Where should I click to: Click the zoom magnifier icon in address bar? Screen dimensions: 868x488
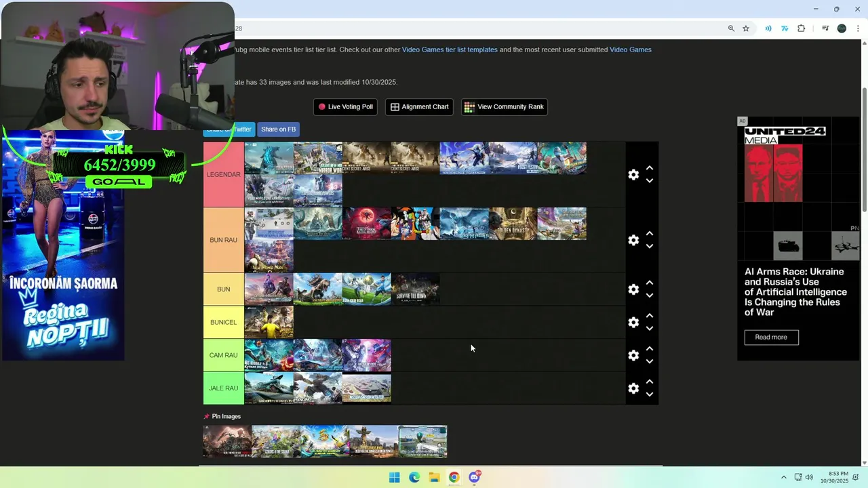coord(731,28)
